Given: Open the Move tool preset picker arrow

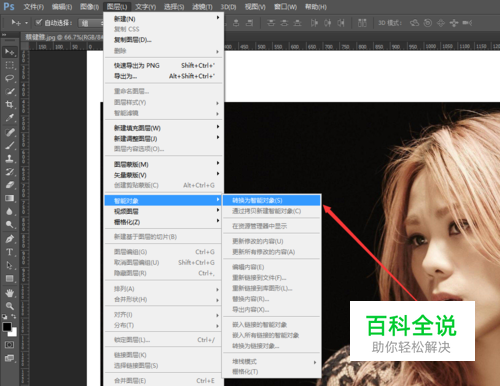Looking at the screenshot, I should [x=26, y=23].
